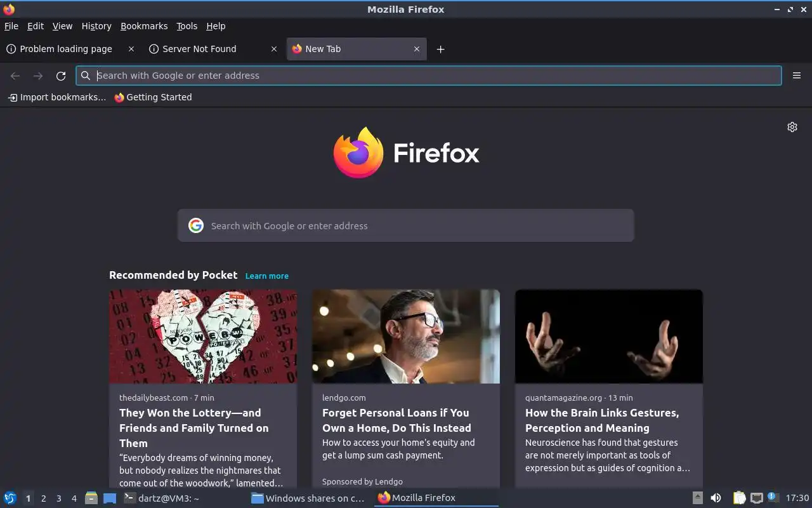Switch to Server Not Found tab
The height and width of the screenshot is (508, 812).
pos(199,49)
